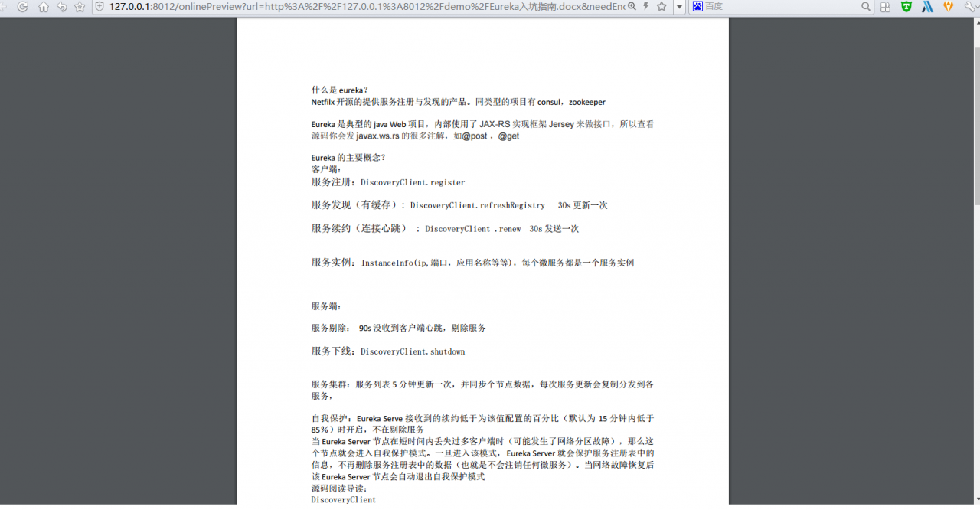Click the shield icon in address bar
This screenshot has width=980, height=510.
click(100, 6)
